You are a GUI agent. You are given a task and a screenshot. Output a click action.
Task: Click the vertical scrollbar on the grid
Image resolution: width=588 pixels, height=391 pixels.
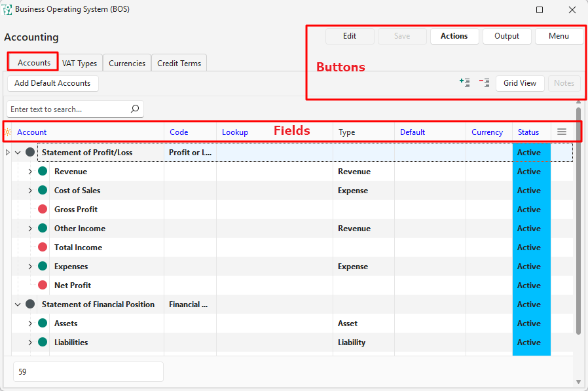click(578, 223)
